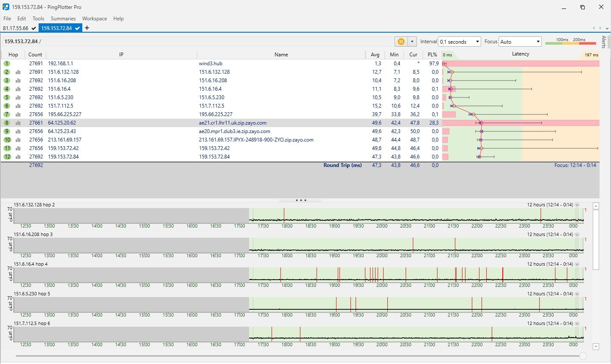Open the Tools menu
Image resolution: width=611 pixels, height=364 pixels.
point(38,19)
